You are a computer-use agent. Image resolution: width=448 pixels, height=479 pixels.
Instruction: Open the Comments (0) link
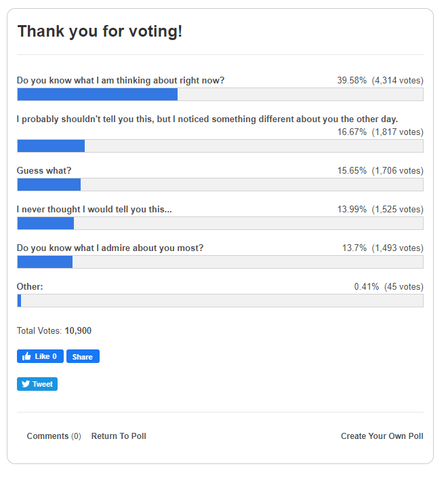[x=54, y=436]
